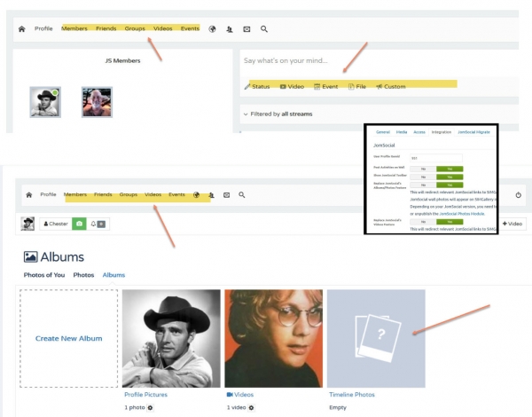Click the globe notifications icon in top toolbar

[x=212, y=29]
